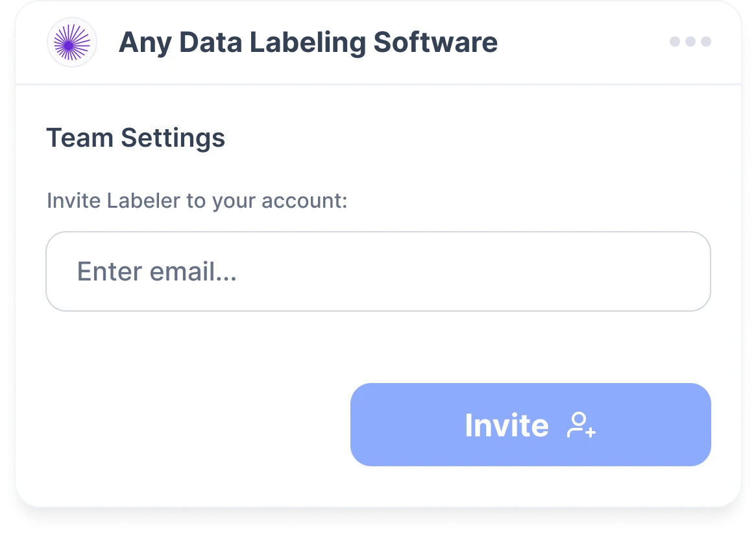The image size is (756, 535).
Task: Click the middle dot of the ellipsis menu
Action: (690, 42)
